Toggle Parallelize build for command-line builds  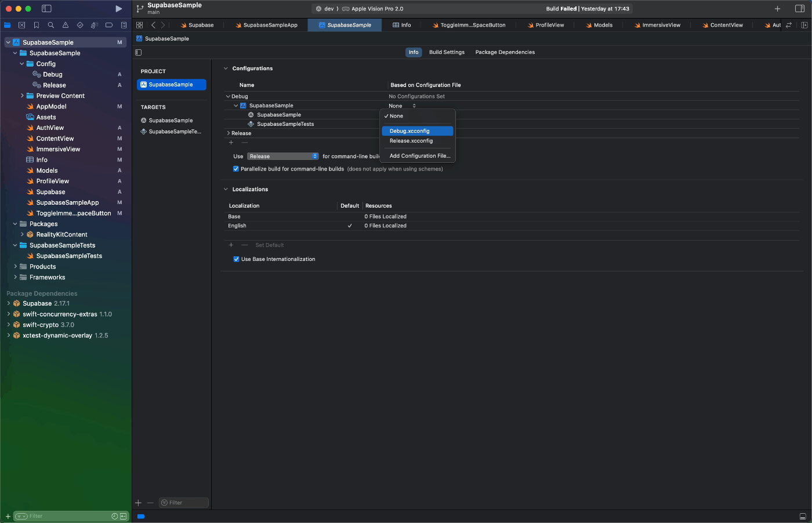(x=236, y=169)
